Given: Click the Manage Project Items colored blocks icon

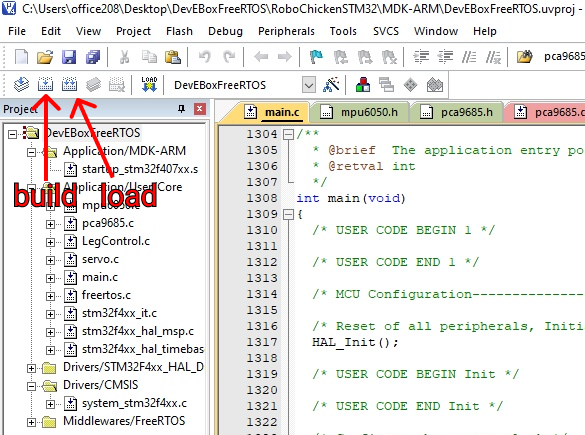Looking at the screenshot, I should 363,85.
